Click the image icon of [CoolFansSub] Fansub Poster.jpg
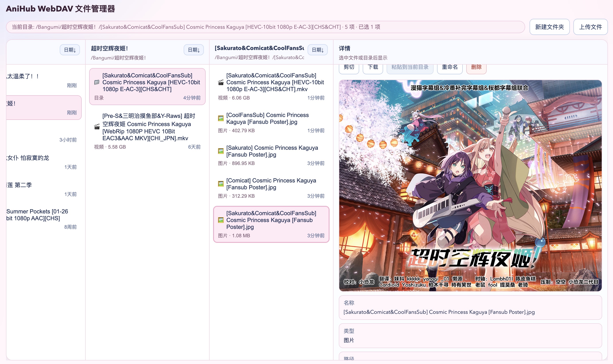 click(x=221, y=118)
